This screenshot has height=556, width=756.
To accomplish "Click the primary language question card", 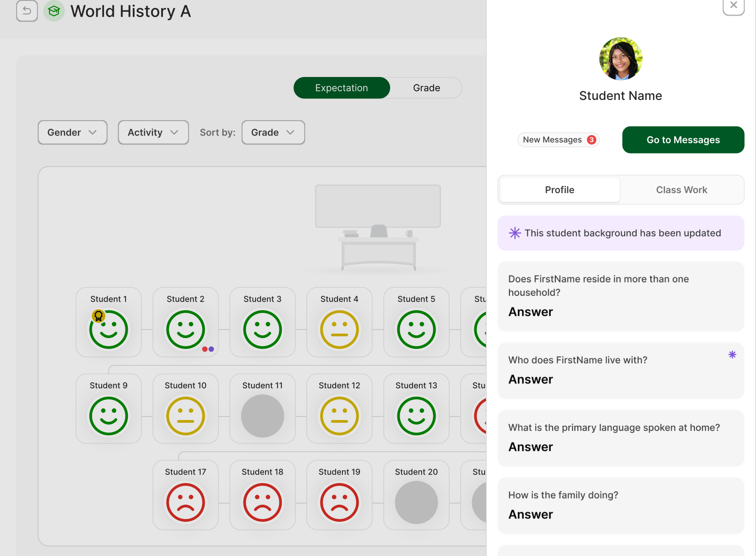I will 621,438.
